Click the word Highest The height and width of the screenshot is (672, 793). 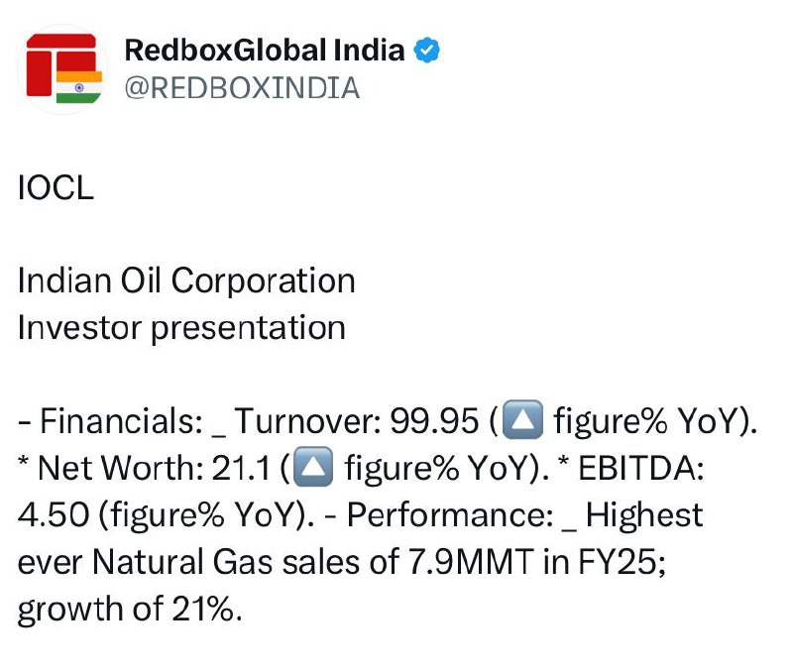[644, 514]
